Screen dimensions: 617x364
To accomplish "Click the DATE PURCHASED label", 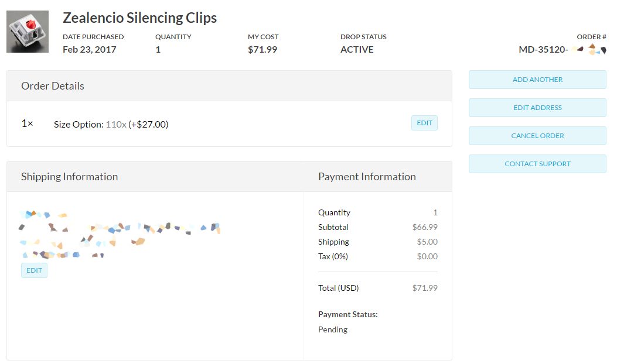I will [93, 37].
